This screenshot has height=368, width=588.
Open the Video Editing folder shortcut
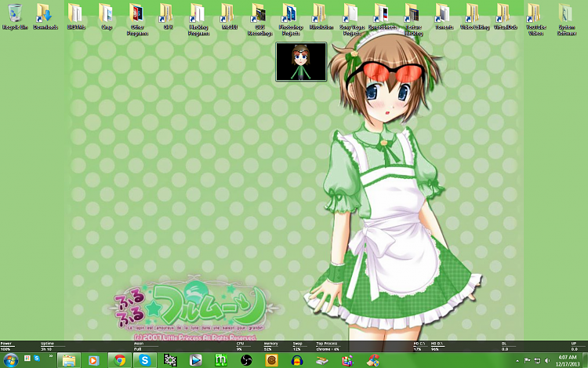(475, 16)
